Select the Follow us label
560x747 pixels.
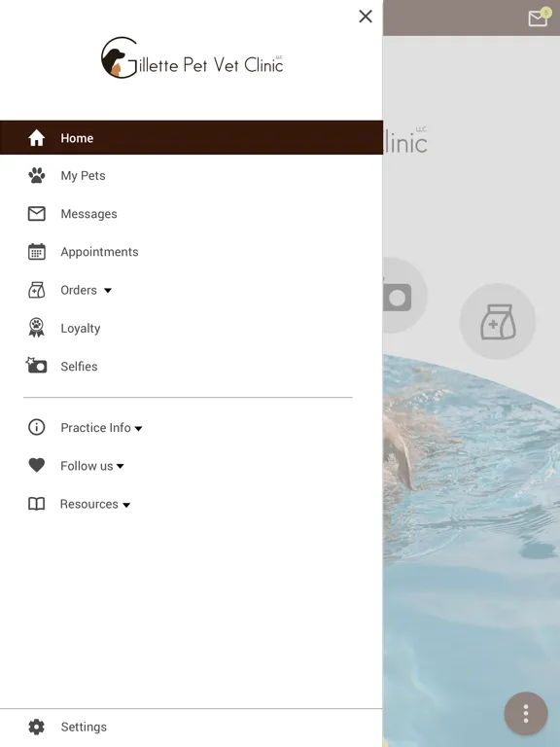pos(87,466)
